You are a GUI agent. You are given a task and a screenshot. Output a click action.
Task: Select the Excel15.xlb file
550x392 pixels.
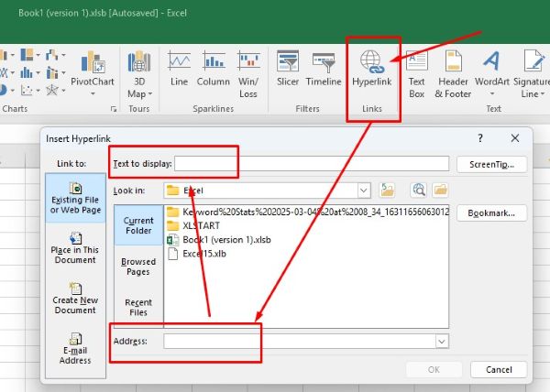pyautogui.click(x=196, y=254)
